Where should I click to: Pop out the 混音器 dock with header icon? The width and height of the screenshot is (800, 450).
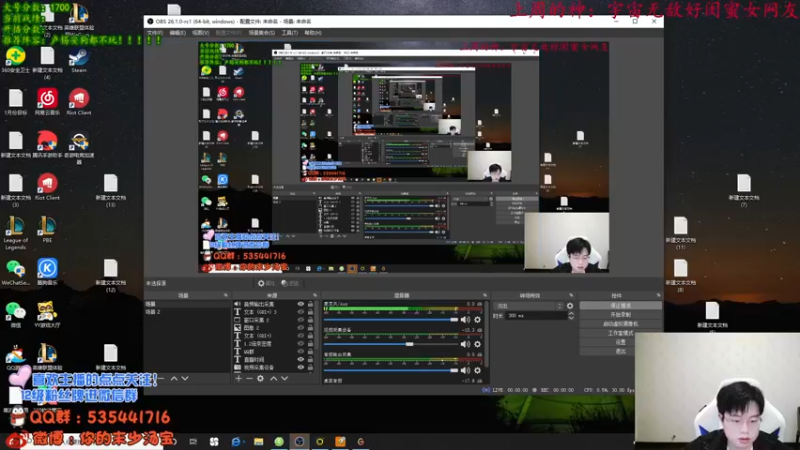click(x=485, y=295)
